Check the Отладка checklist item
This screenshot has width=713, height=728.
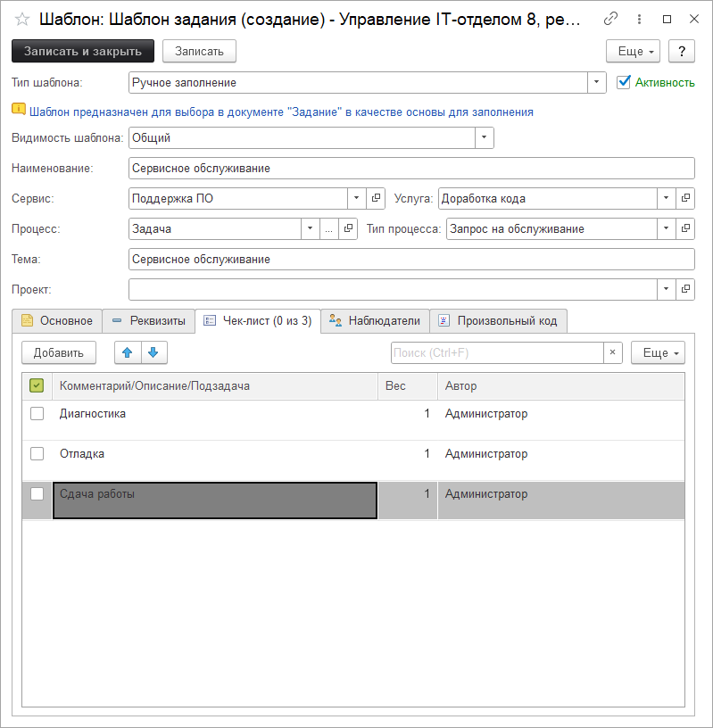37,454
